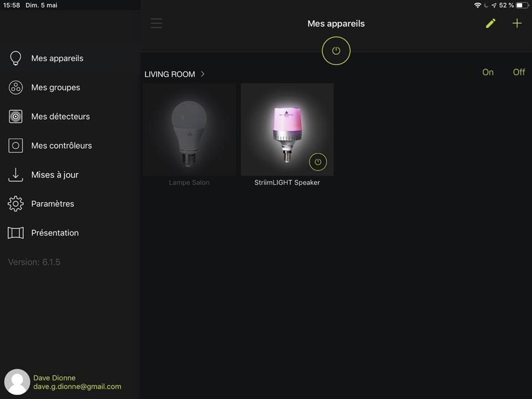Collapse the sidebar with hamburger menu icon
Viewport: 532px width, 399px height.
[x=156, y=23]
